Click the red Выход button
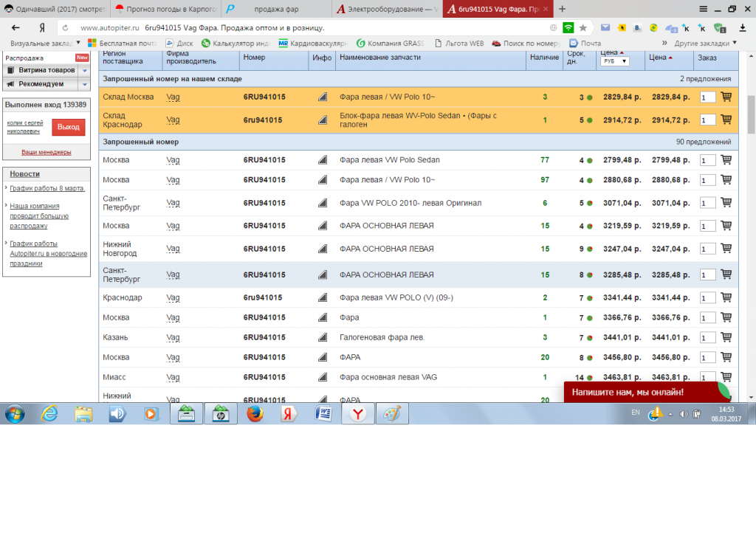This screenshot has height=555, width=756. pos(69,127)
